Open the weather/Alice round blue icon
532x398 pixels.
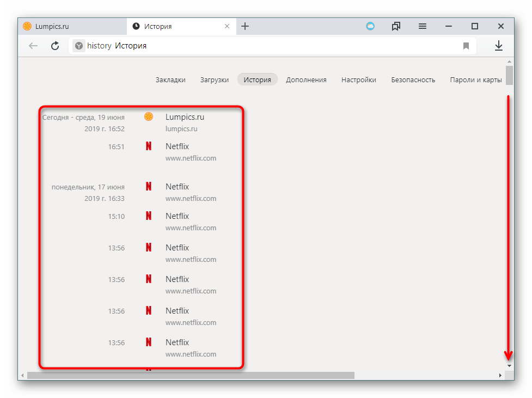click(x=370, y=26)
